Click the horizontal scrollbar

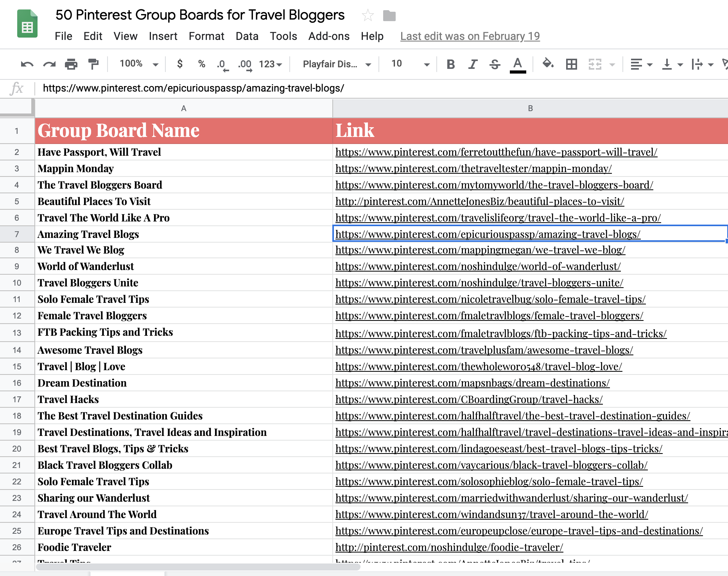point(198,567)
